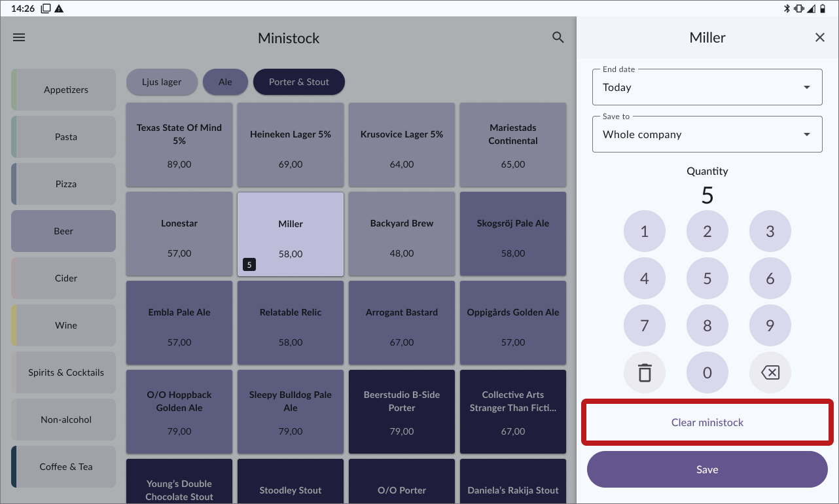Open the Cider category
Viewport: 839px width, 504px height.
63,278
